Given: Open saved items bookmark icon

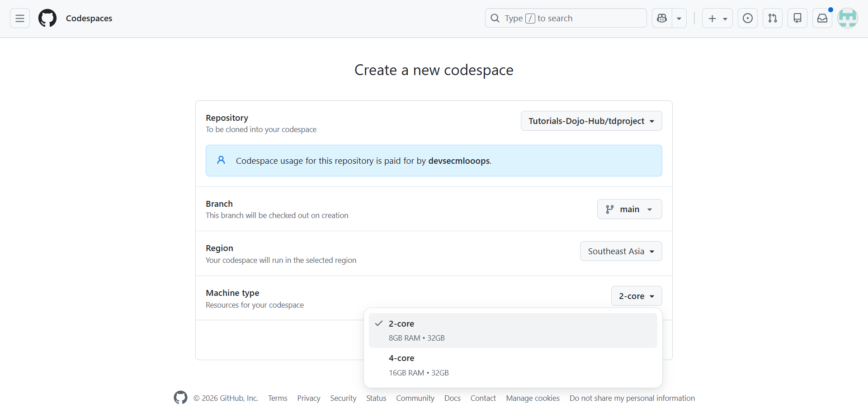Looking at the screenshot, I should pos(797,18).
